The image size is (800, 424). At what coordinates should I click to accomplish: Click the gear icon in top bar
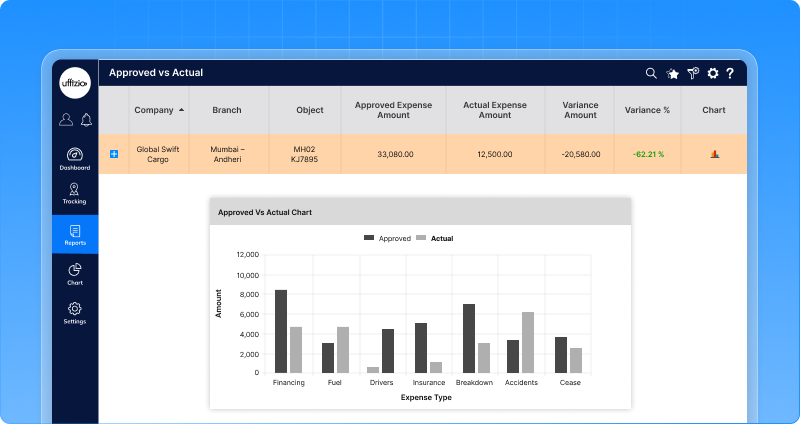[x=713, y=73]
